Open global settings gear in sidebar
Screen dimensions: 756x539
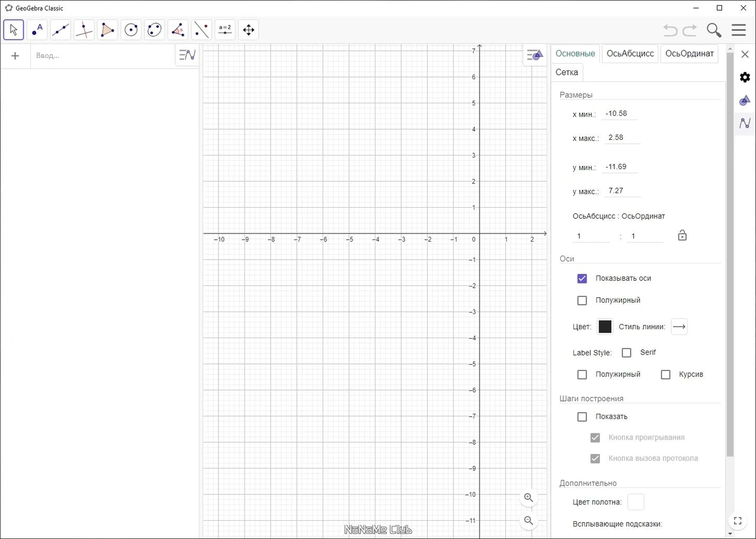[745, 77]
